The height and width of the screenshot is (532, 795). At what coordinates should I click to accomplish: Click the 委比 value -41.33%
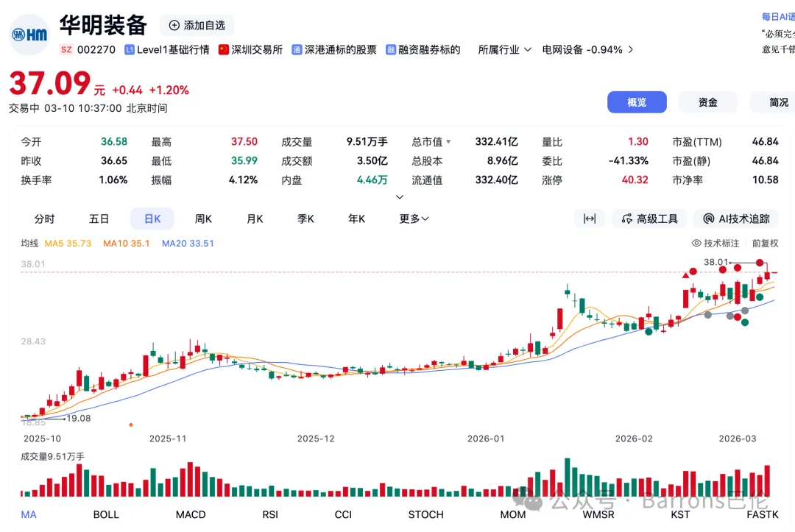coord(628,161)
